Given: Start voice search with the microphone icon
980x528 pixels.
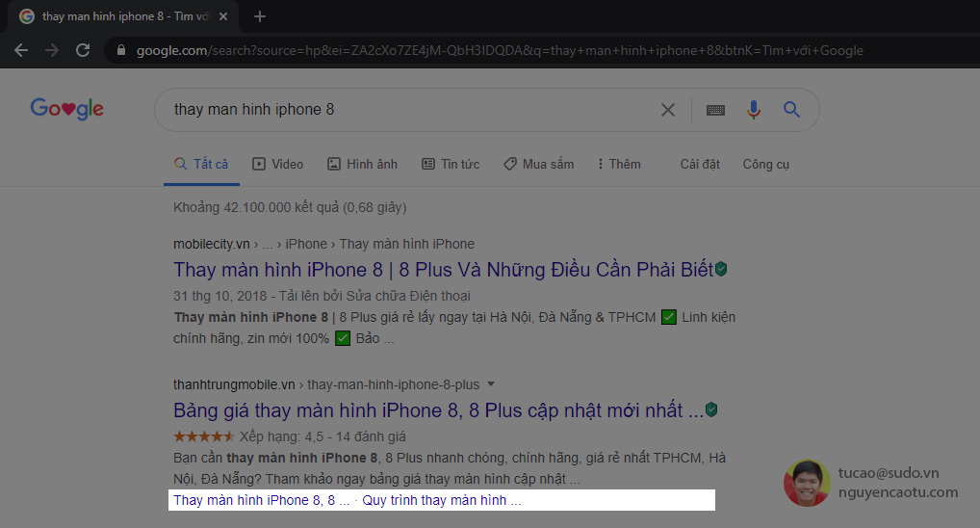Looking at the screenshot, I should (x=754, y=110).
